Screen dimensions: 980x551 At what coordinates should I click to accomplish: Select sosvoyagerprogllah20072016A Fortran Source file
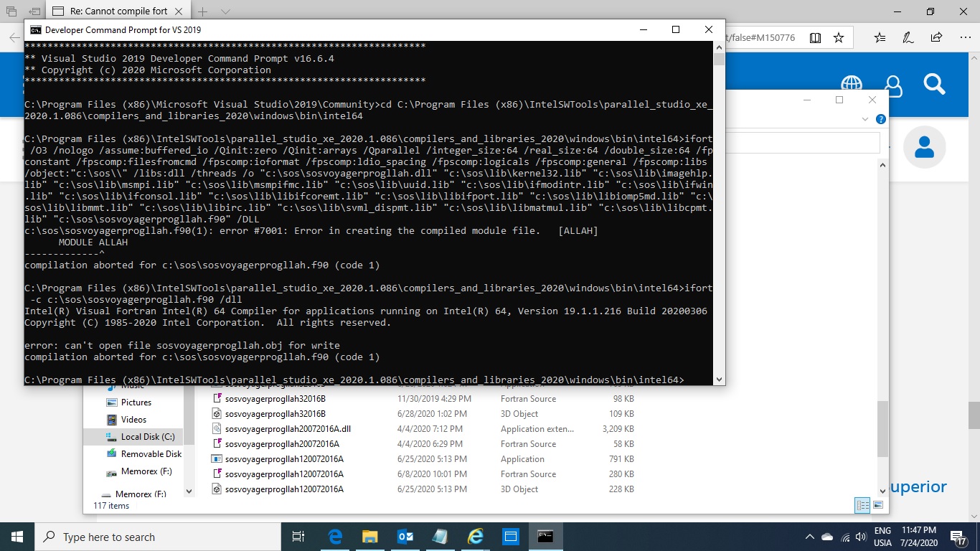(282, 444)
